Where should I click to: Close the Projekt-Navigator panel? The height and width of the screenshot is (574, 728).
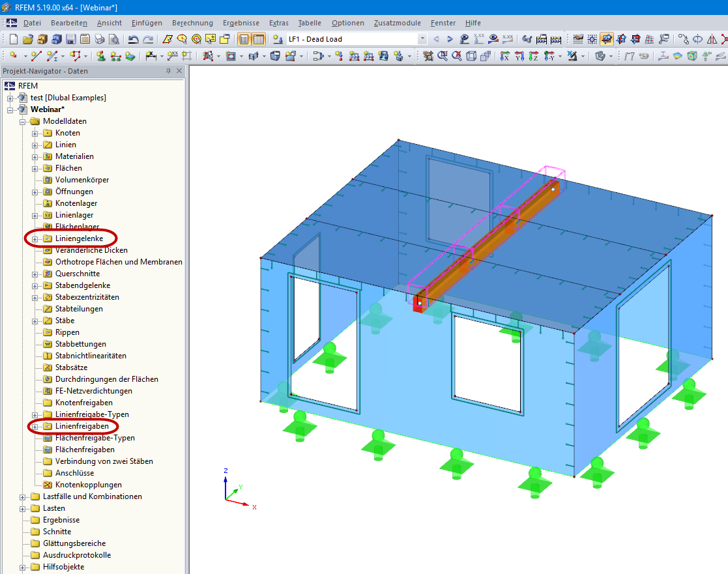click(179, 71)
